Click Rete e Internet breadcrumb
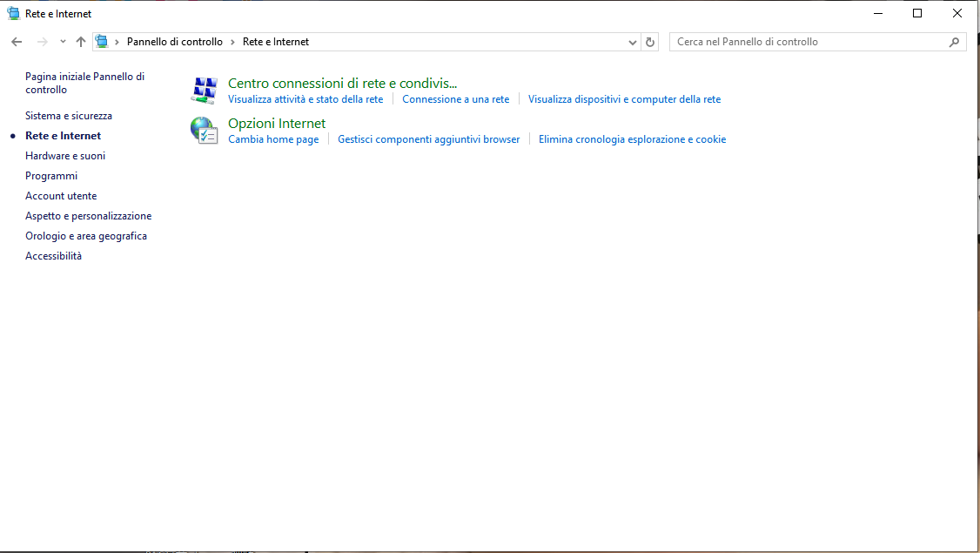This screenshot has width=980, height=553. [x=276, y=42]
